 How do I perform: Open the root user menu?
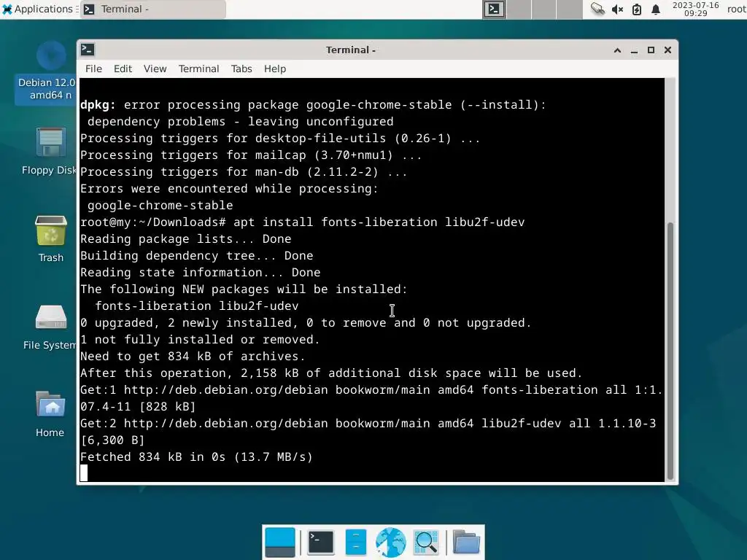coord(737,9)
